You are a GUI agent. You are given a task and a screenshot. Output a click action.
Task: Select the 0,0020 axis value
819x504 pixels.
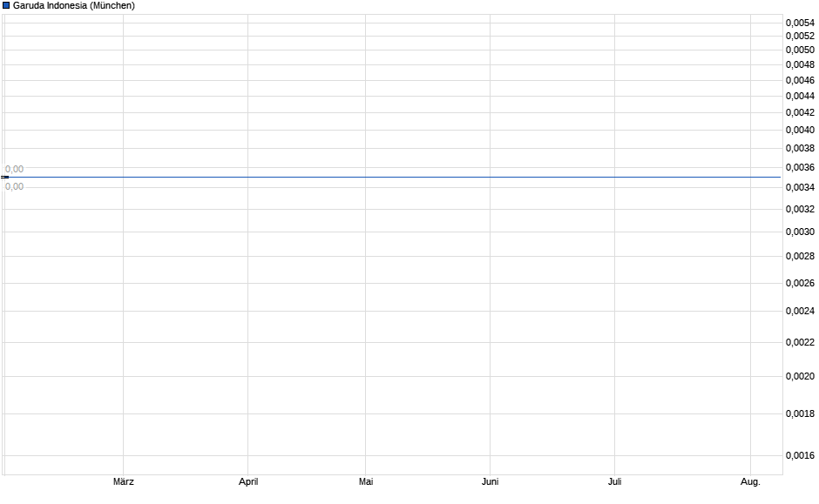[800, 376]
